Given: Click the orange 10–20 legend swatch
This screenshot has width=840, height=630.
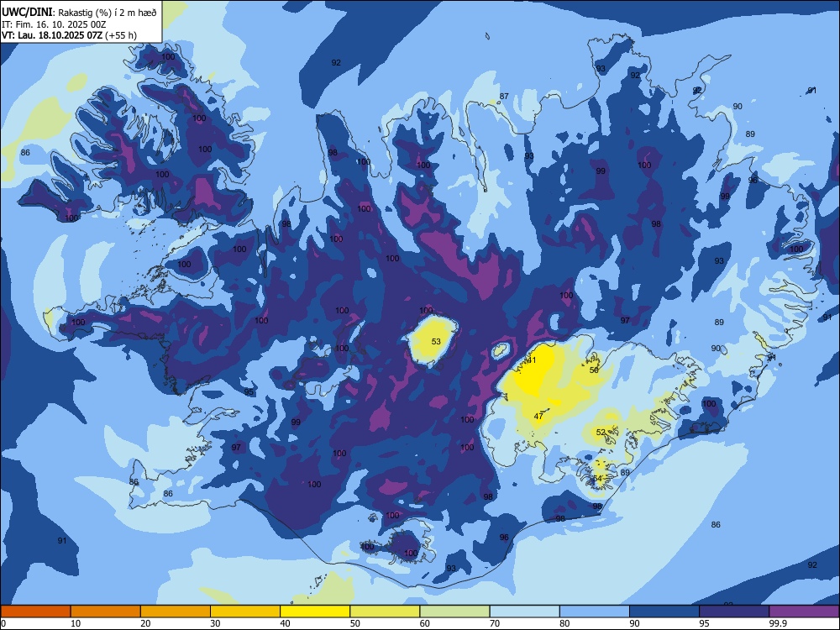Looking at the screenshot, I should point(106,612).
